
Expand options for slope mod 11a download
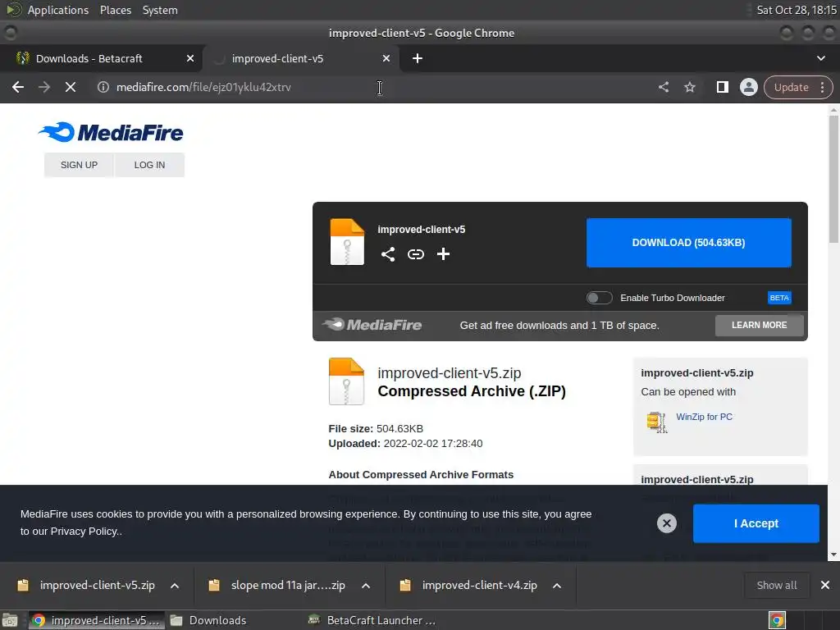[366, 586]
